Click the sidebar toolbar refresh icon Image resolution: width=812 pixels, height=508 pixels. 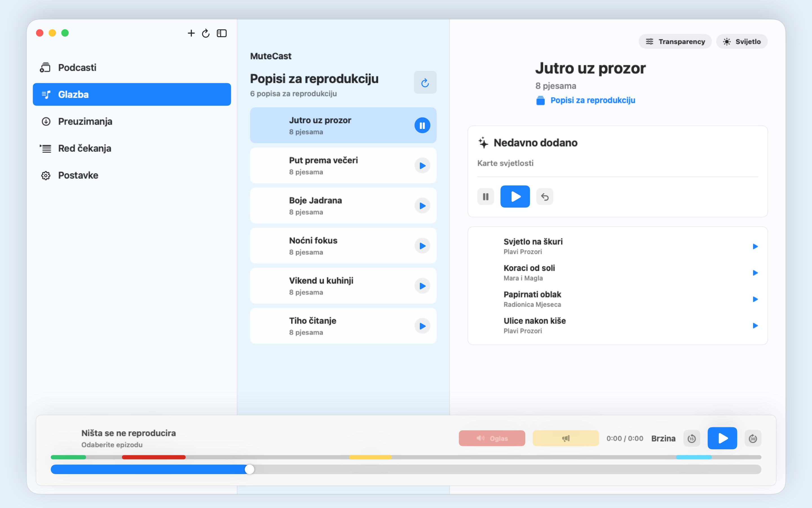point(206,33)
